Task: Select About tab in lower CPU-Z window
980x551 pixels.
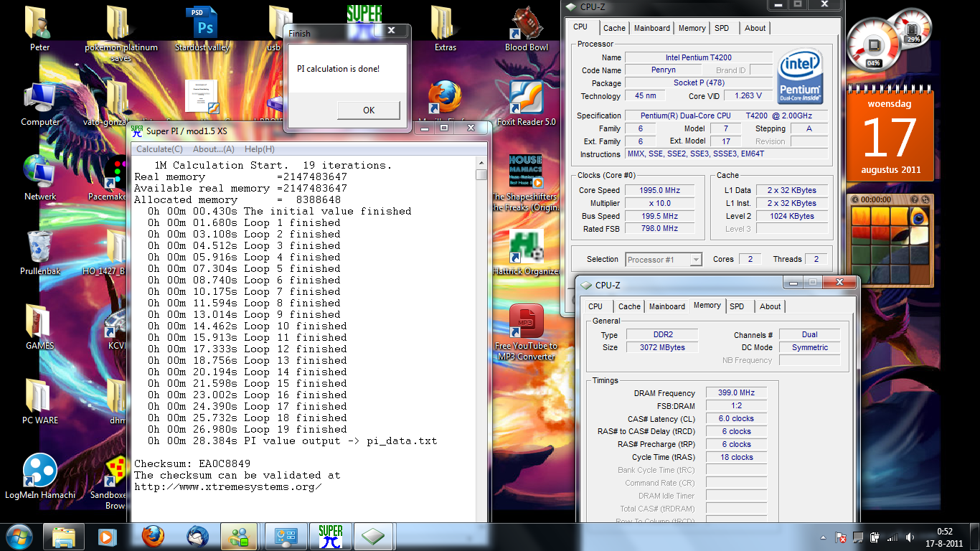Action: click(x=770, y=306)
